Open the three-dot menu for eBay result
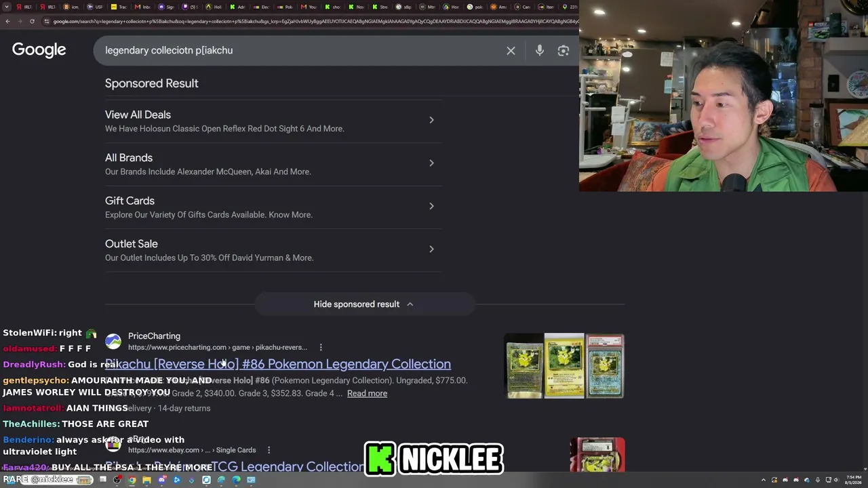 coord(269,450)
